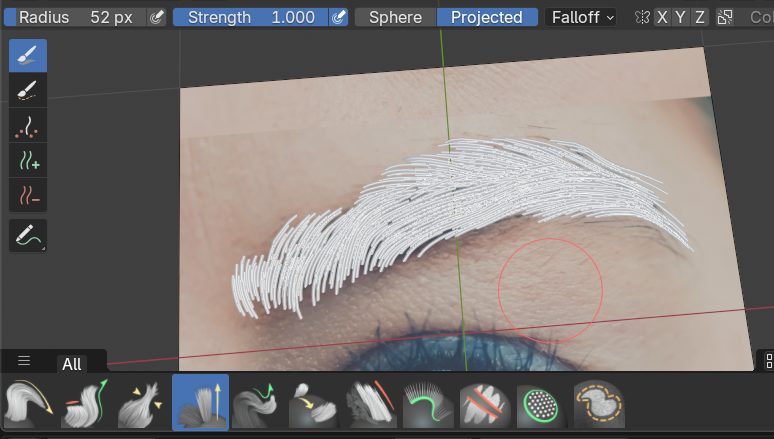This screenshot has height=439, width=774.
Task: Click the Sphere falloff shape button
Action: point(396,17)
